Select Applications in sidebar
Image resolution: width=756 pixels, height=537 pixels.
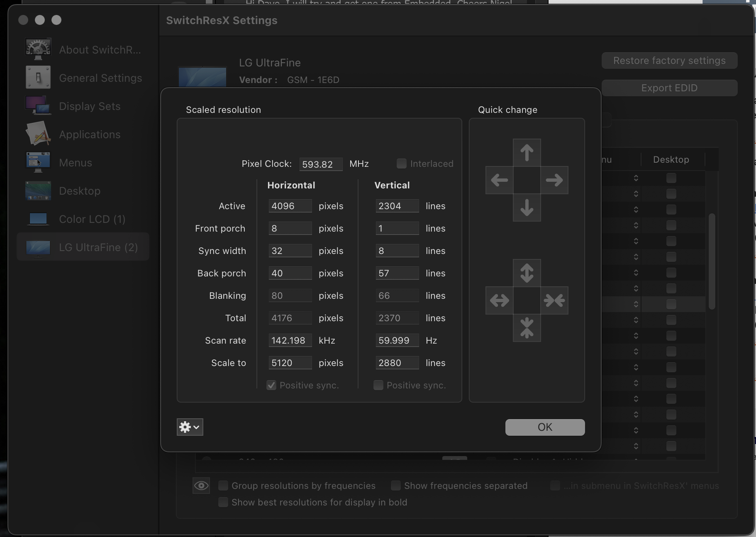tap(83, 134)
